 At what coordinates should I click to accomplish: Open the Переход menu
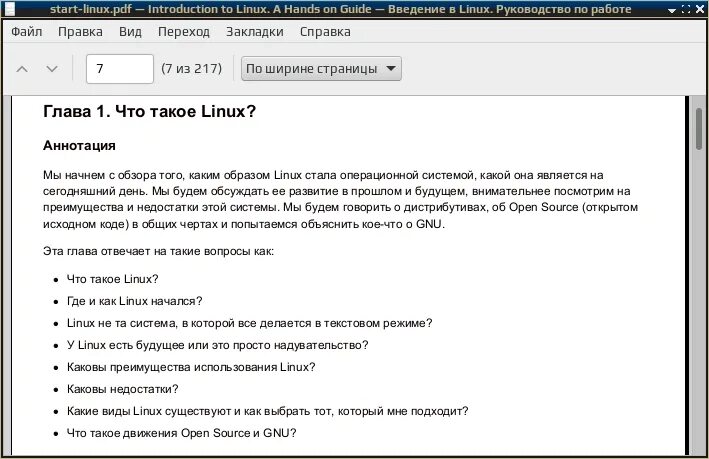(184, 32)
